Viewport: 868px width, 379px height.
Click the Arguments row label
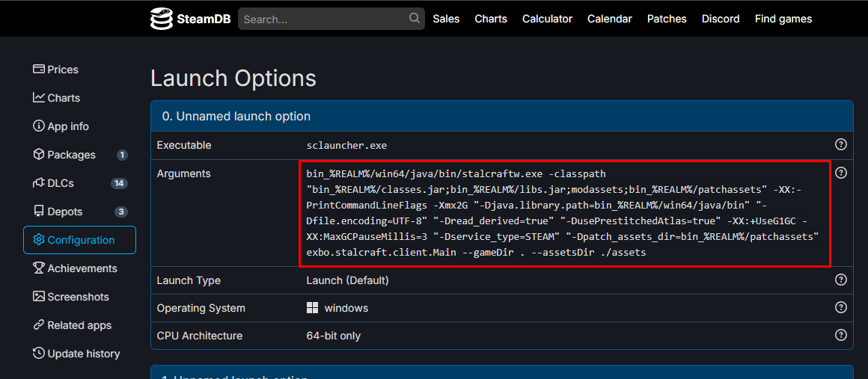pyautogui.click(x=184, y=173)
